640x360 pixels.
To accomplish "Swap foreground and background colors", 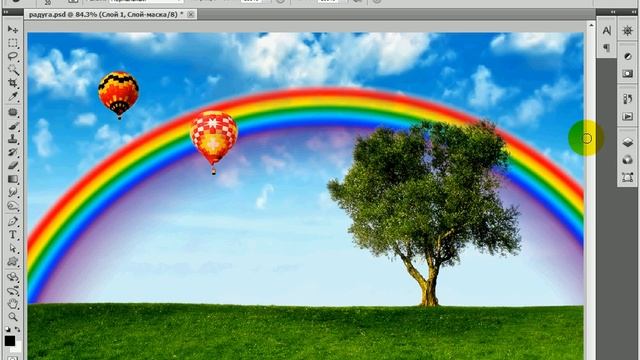I will coord(17,329).
